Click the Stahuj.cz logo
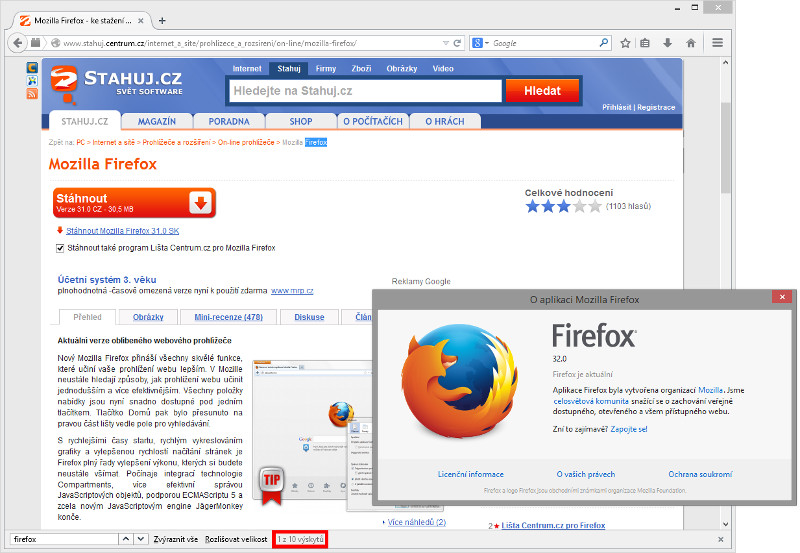 click(116, 84)
